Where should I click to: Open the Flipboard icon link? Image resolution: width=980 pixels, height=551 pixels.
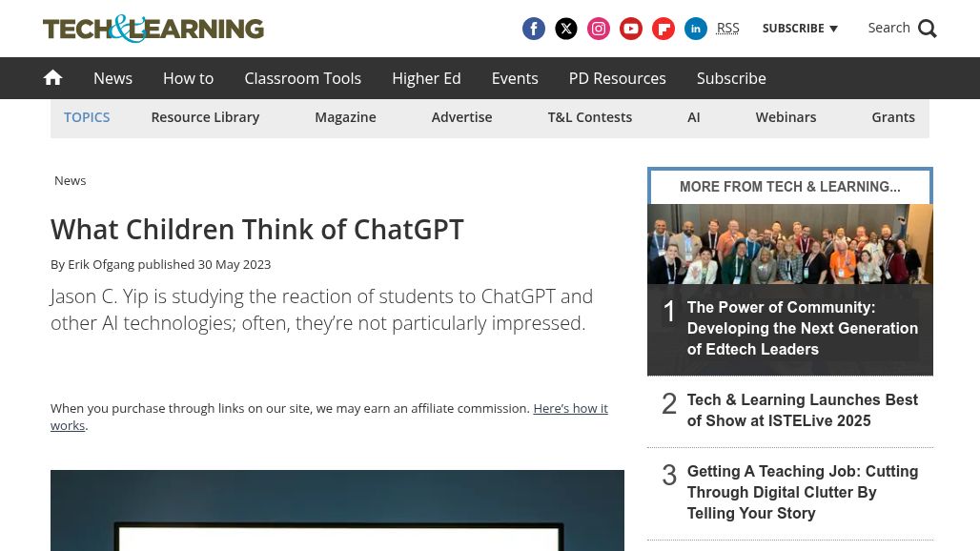coord(664,29)
